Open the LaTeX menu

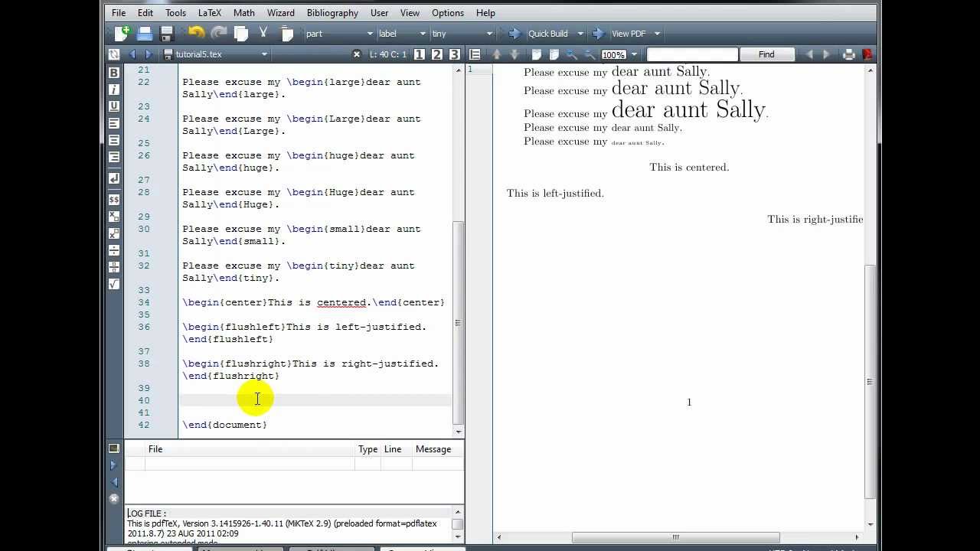[209, 13]
